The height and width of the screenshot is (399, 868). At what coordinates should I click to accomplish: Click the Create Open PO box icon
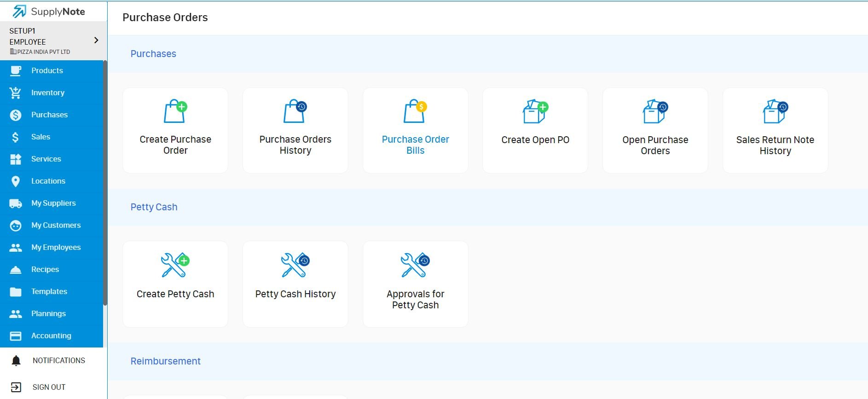point(535,111)
